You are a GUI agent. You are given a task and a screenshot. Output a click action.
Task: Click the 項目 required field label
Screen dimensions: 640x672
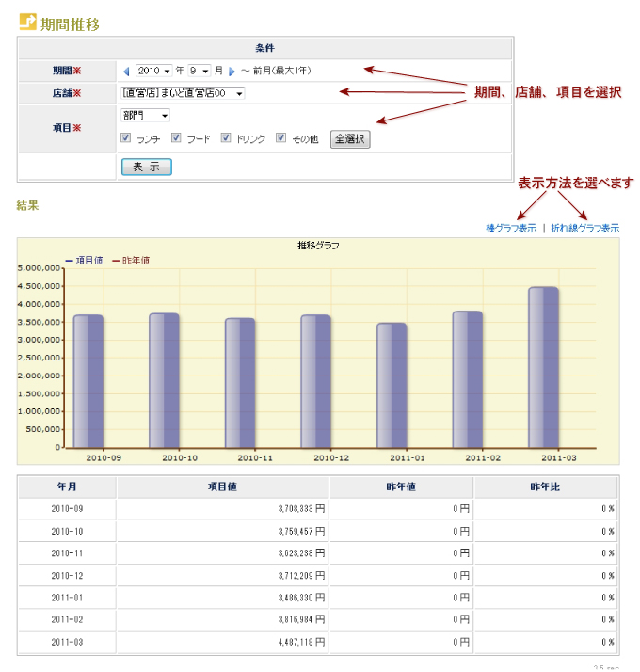(67, 128)
